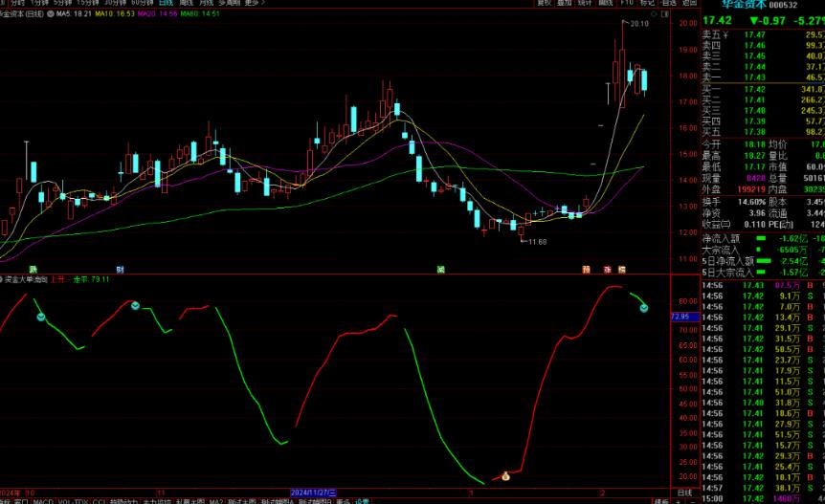Open the 画线 drawing tools
Screen dimensions: 825x504
[x=606, y=3]
